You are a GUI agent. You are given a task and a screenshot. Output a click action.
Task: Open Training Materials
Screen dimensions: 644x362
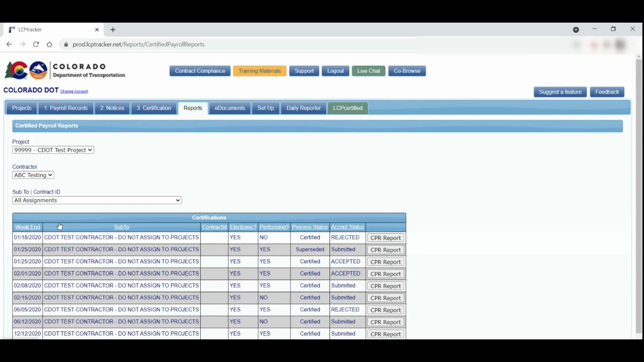(x=260, y=71)
